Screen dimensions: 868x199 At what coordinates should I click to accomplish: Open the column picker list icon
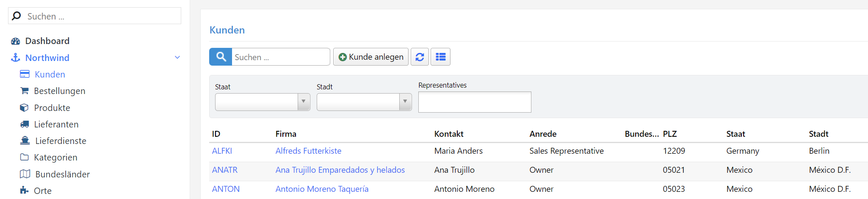440,57
